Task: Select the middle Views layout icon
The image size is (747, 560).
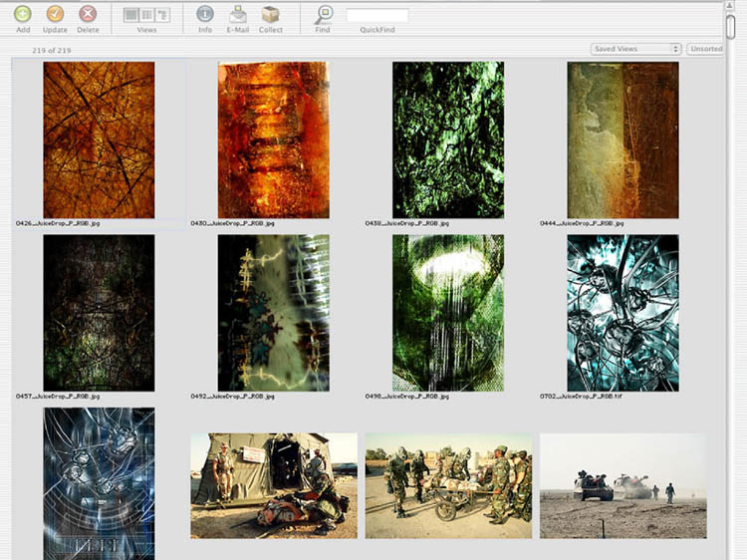Action: [x=146, y=15]
